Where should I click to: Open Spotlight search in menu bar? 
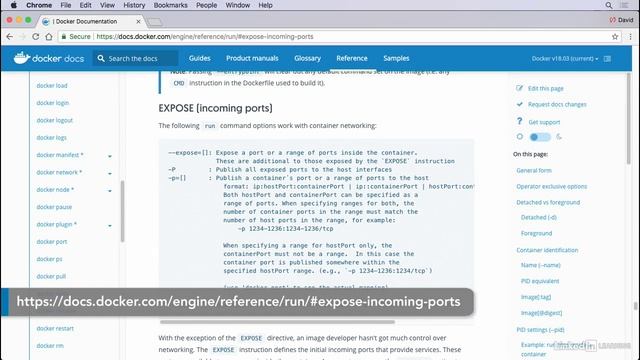coord(609,5)
